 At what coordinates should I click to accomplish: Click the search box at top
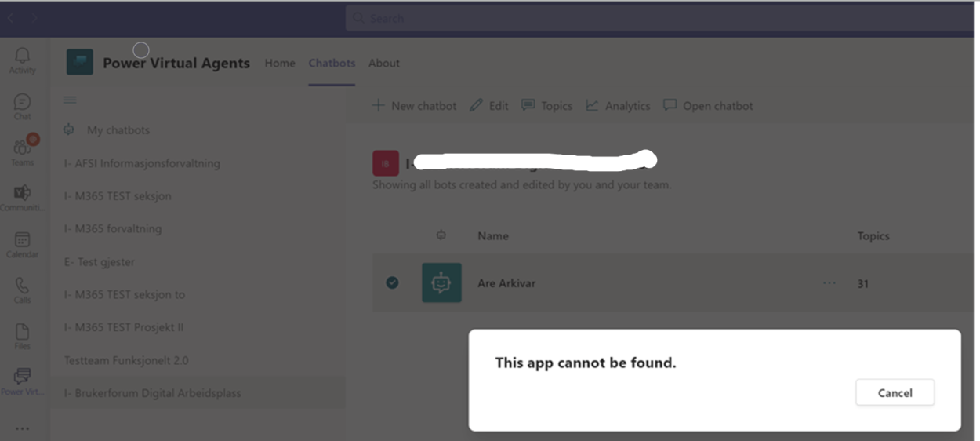(x=659, y=18)
